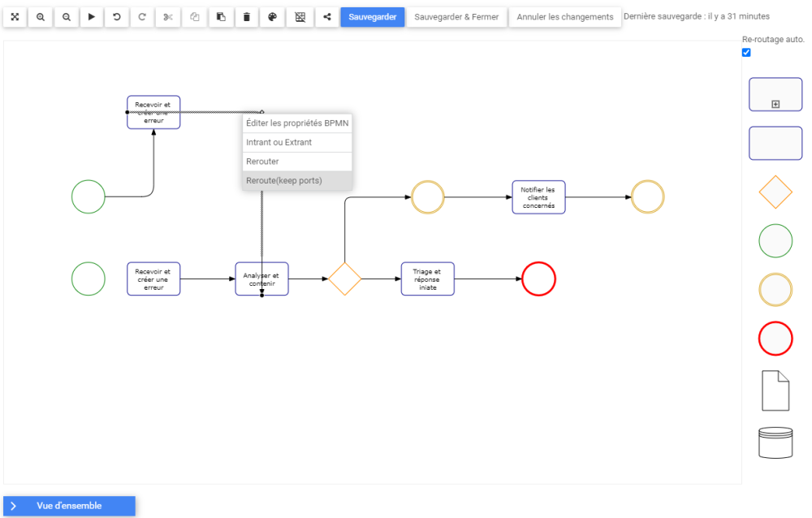
Task: Copy the selected element
Action: coord(195,16)
